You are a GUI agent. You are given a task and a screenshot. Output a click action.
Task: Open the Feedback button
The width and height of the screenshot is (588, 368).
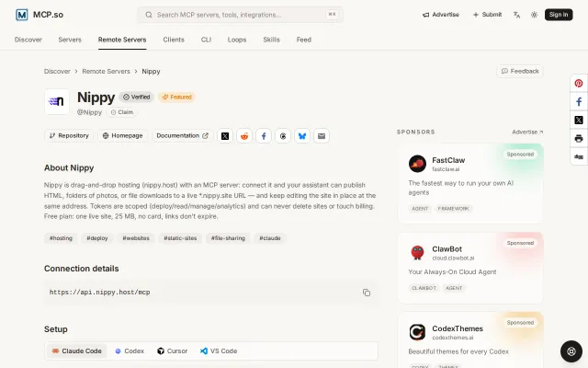[x=520, y=72]
